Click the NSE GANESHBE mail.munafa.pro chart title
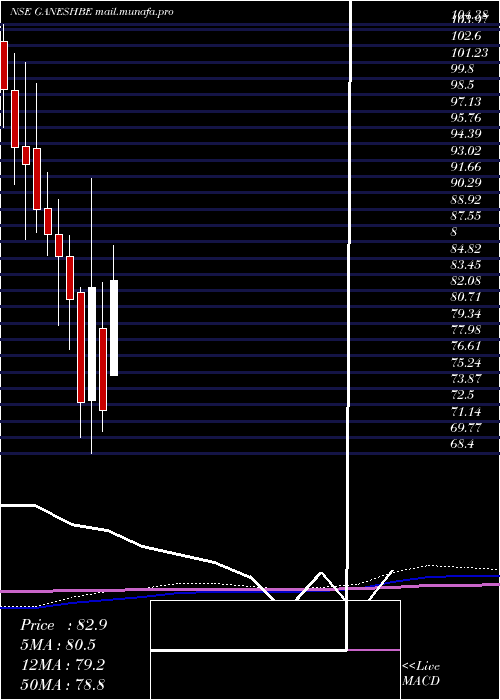The height and width of the screenshot is (700, 500). 92,12
